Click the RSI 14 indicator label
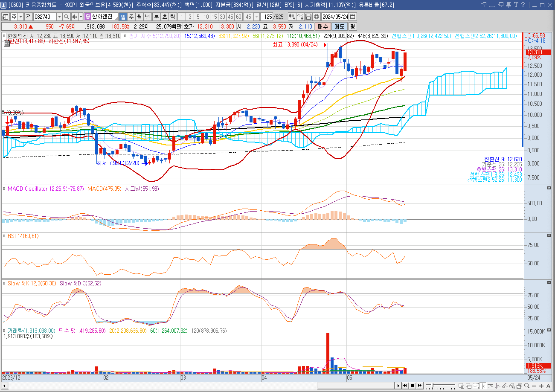 (x=23, y=236)
